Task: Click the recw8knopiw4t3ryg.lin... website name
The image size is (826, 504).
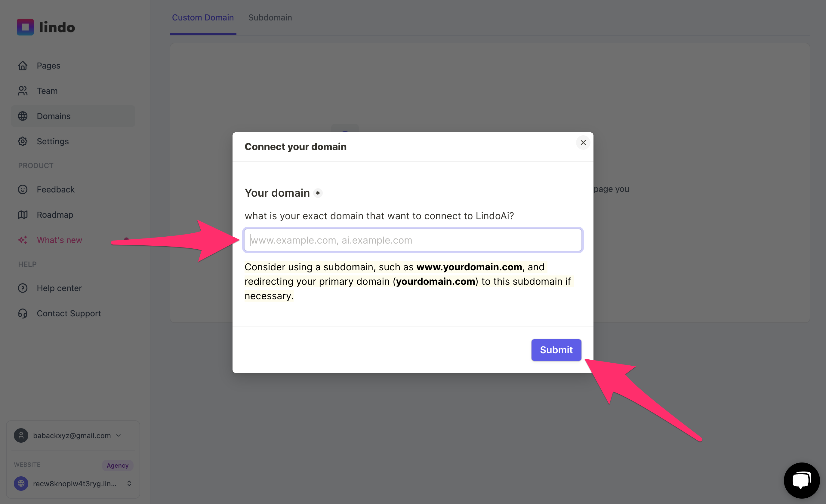Action: coord(75,484)
